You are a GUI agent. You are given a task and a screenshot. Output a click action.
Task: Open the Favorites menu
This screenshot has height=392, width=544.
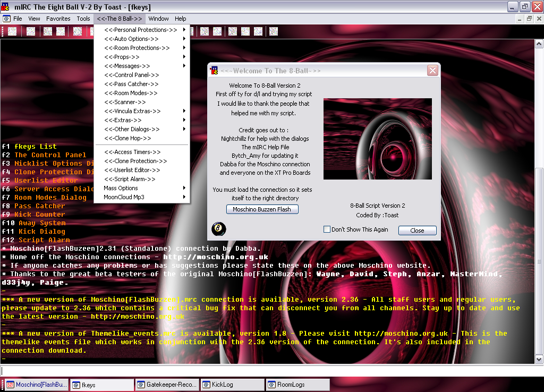tap(58, 19)
